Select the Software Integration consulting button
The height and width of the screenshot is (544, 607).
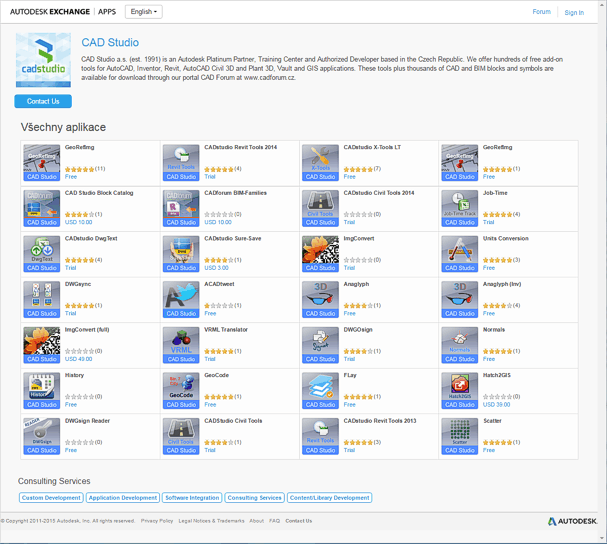click(192, 498)
